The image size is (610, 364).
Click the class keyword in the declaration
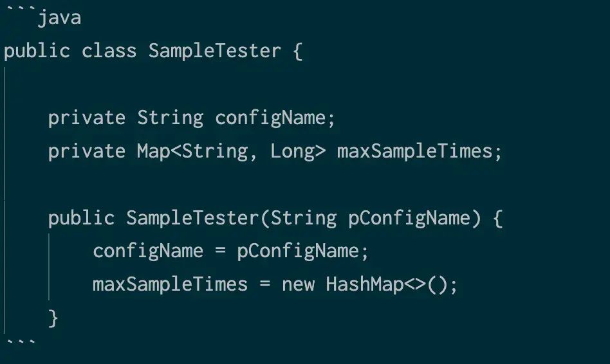109,51
